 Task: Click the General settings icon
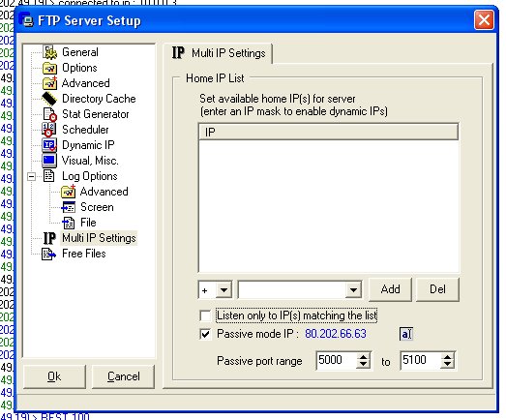coord(49,52)
